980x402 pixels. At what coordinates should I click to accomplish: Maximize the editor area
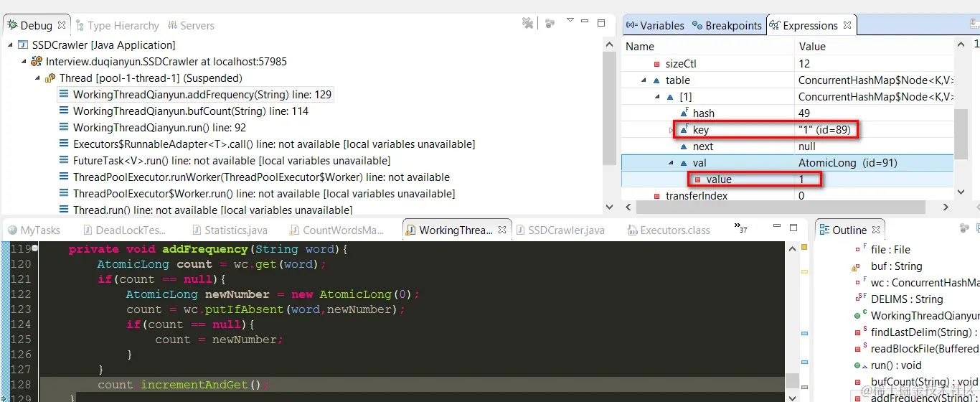click(793, 228)
